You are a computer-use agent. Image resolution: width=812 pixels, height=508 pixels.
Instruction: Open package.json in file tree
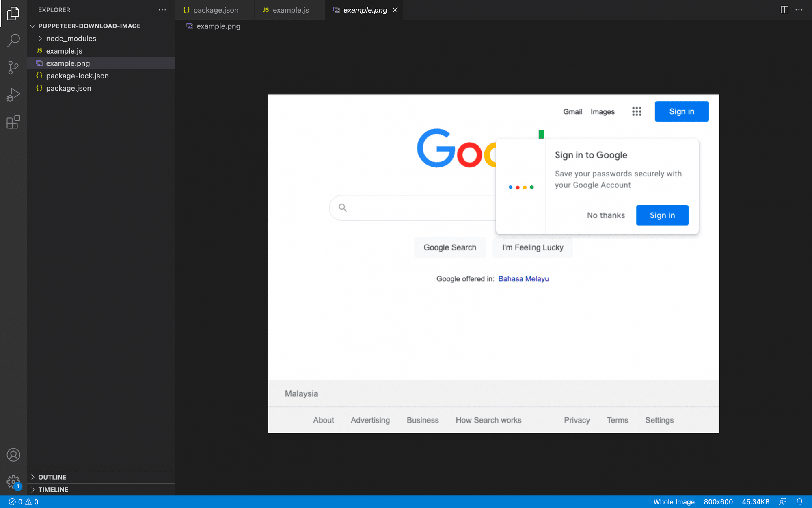101,88
